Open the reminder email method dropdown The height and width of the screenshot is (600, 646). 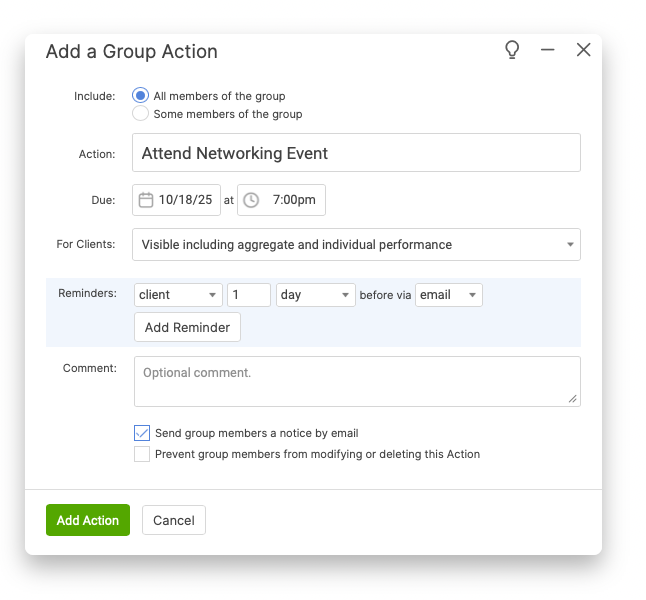tap(448, 295)
